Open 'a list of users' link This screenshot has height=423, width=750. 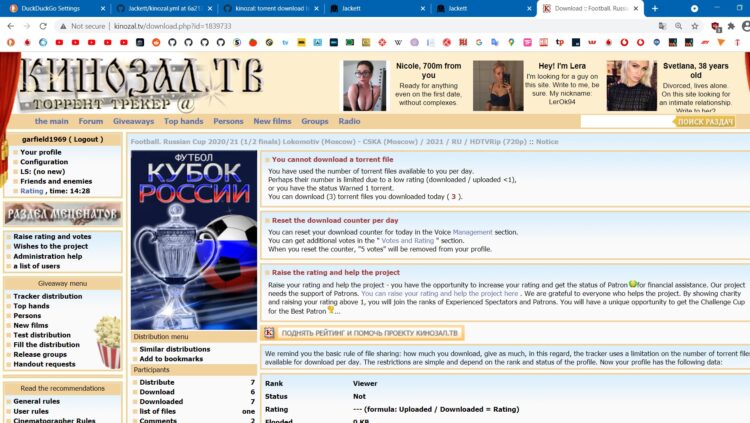point(37,266)
